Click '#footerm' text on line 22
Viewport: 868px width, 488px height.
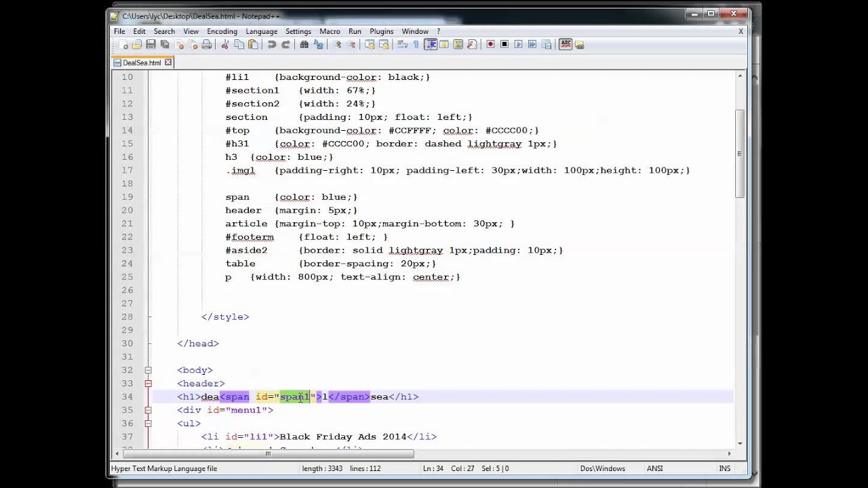point(250,237)
